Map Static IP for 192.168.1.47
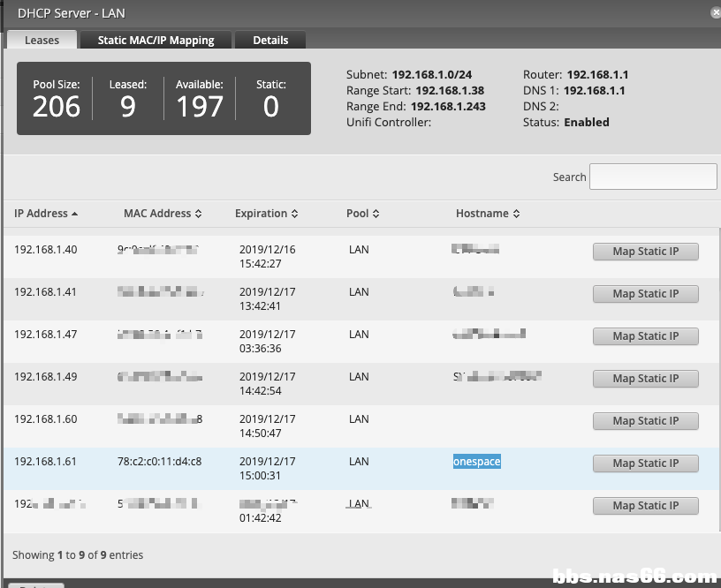This screenshot has width=721, height=588. (646, 335)
